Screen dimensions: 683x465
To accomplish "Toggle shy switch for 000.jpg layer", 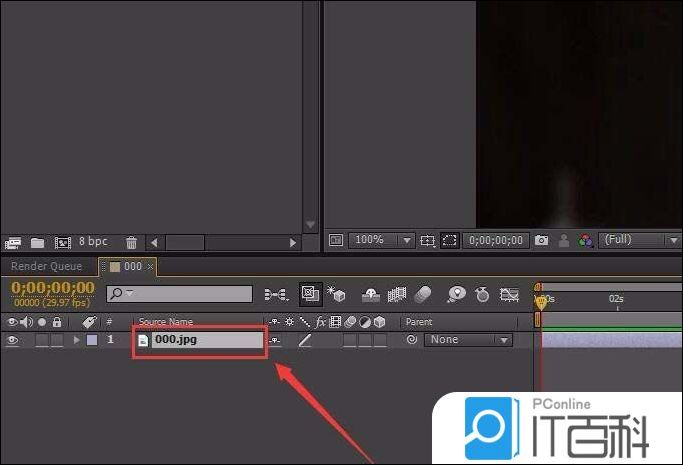I will coord(274,340).
